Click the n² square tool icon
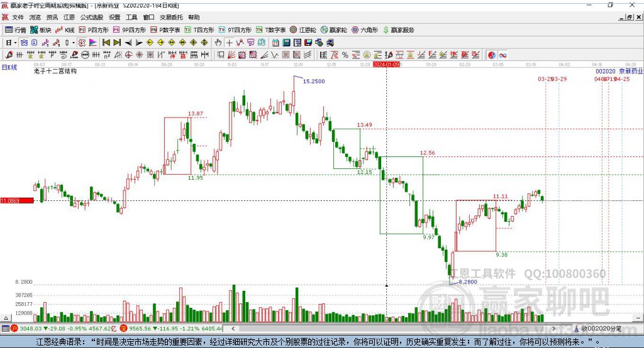 (107, 55)
